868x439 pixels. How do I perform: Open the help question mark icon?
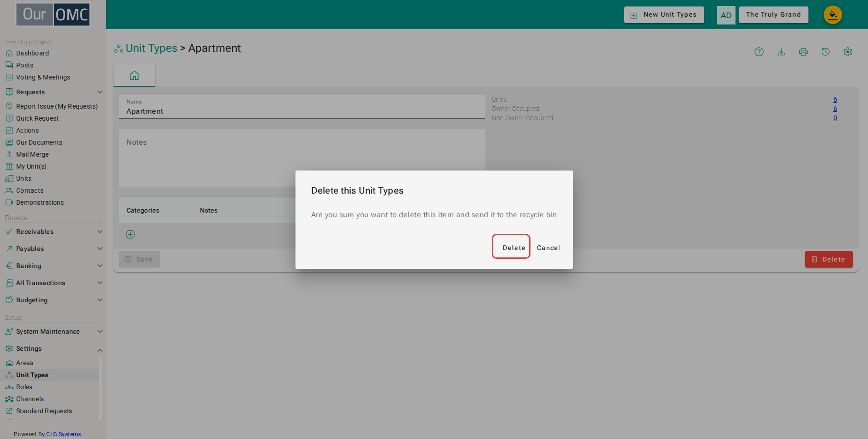pyautogui.click(x=759, y=52)
